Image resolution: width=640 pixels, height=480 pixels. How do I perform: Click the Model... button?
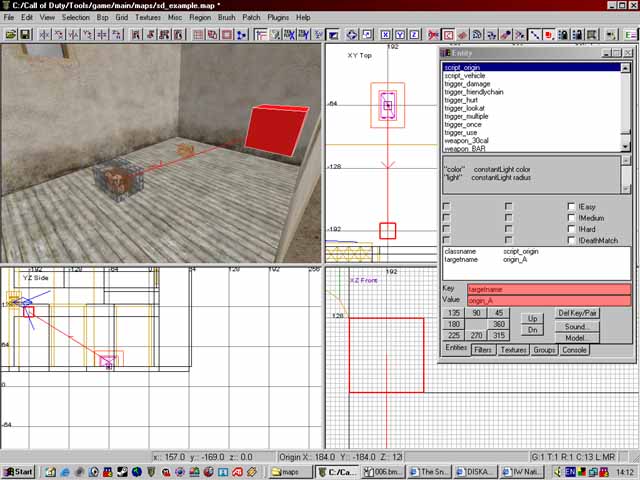pyautogui.click(x=579, y=338)
